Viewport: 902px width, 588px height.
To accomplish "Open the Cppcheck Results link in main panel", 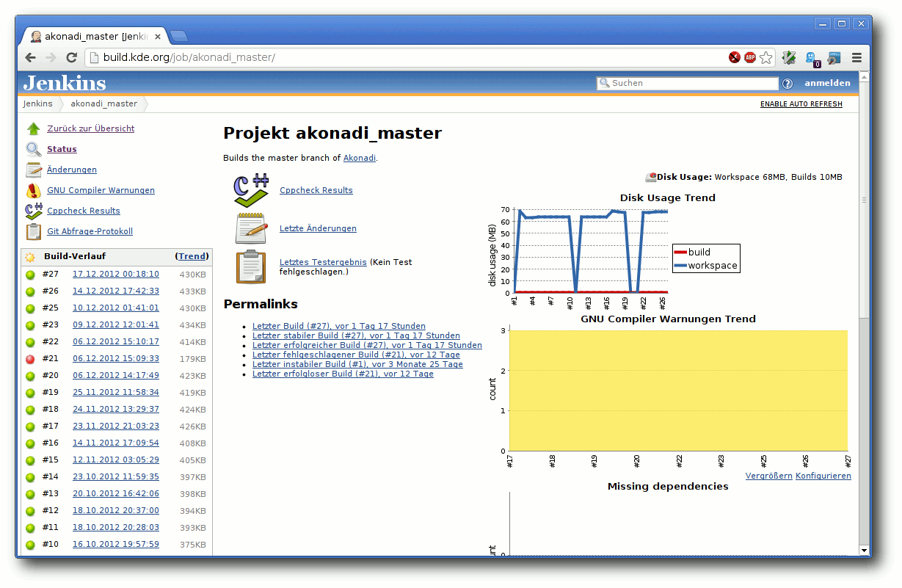I will point(316,190).
